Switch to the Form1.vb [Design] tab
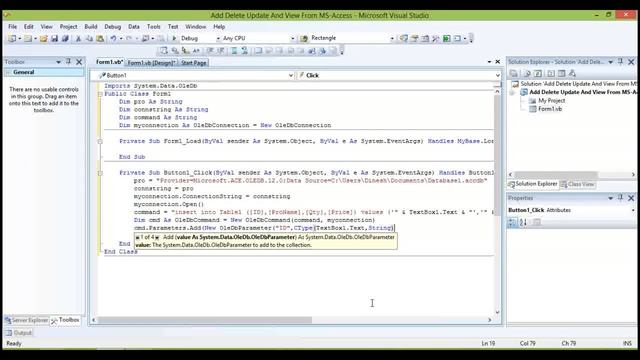Screen dimensions: 640x360 point(151,63)
